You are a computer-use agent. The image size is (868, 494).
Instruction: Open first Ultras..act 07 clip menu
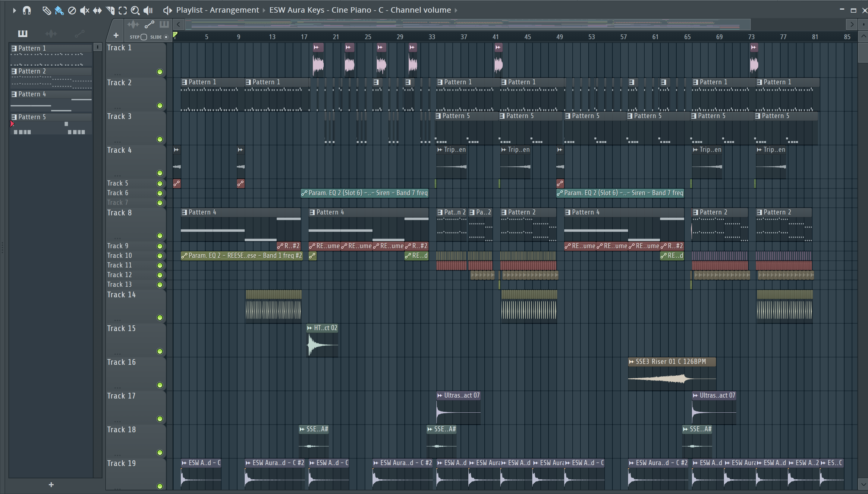(440, 395)
